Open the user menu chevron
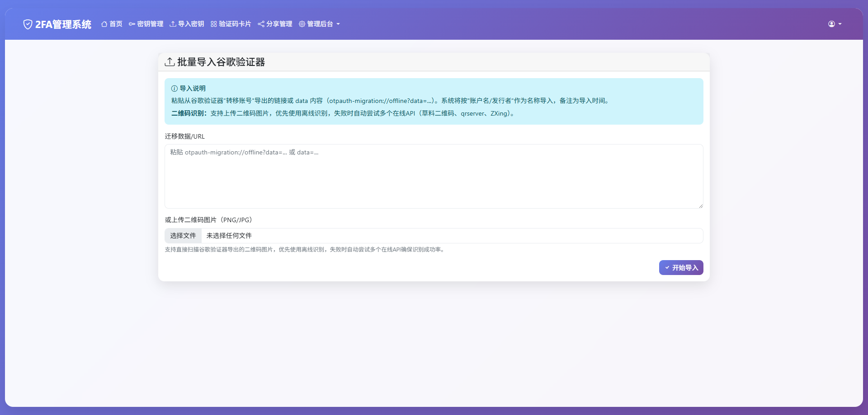 coord(840,24)
